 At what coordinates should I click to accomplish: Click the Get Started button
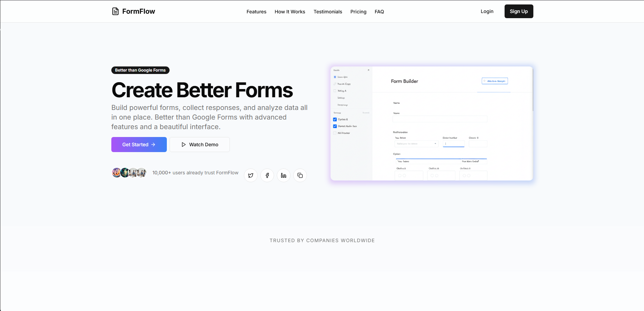tap(139, 145)
